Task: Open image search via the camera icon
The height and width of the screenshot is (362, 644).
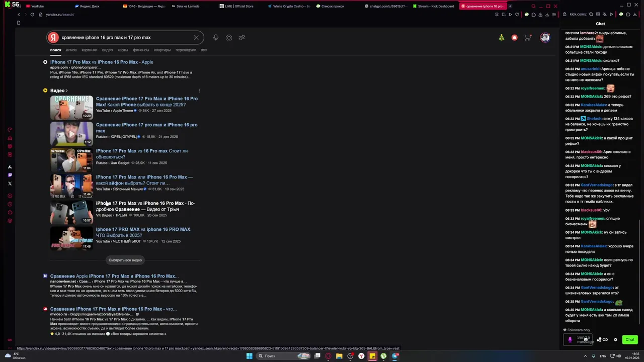Action: click(x=229, y=38)
